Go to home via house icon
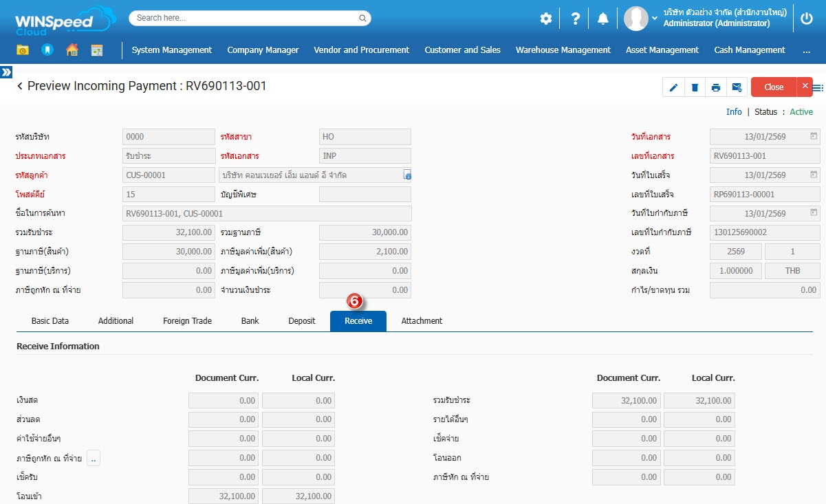826x504 pixels. click(x=72, y=50)
